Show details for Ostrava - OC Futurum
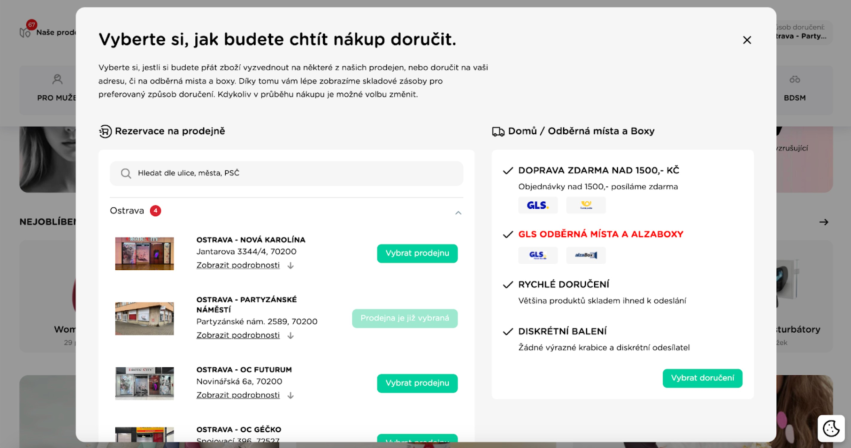The height and width of the screenshot is (448, 851). 238,395
